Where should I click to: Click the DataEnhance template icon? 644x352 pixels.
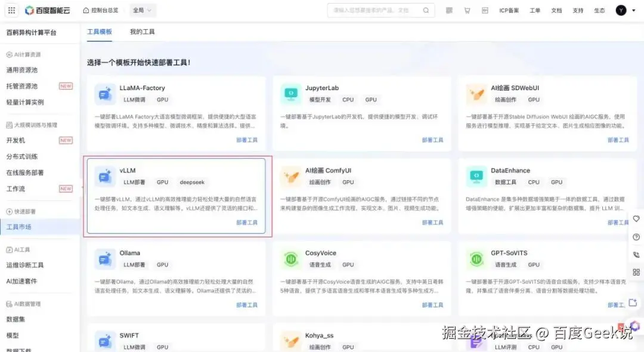click(x=476, y=177)
